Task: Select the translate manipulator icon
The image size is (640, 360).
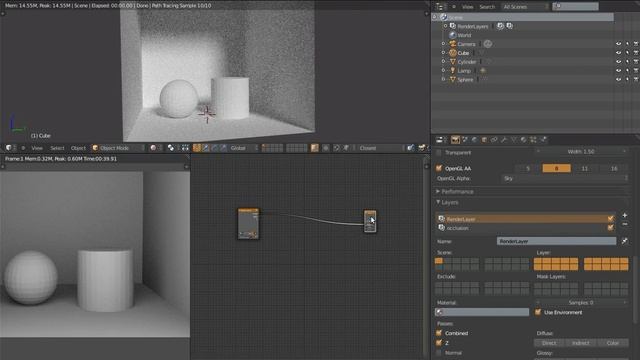Action: tap(206, 148)
